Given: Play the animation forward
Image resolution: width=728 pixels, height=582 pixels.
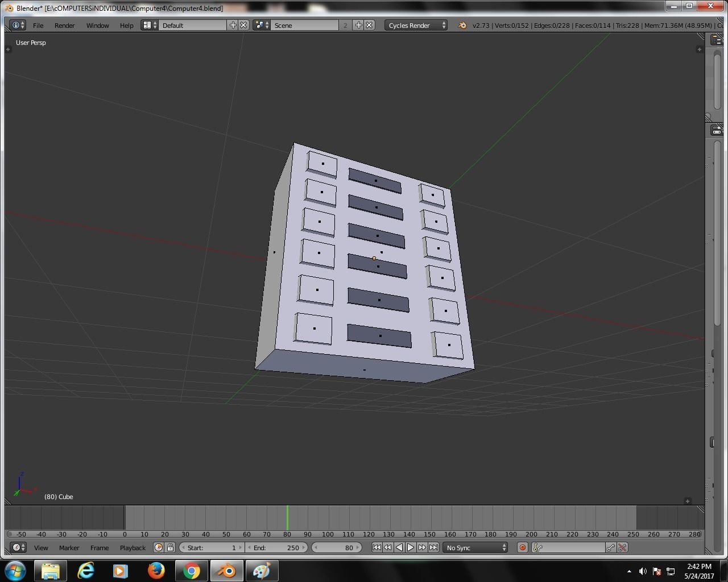Looking at the screenshot, I should tap(410, 547).
